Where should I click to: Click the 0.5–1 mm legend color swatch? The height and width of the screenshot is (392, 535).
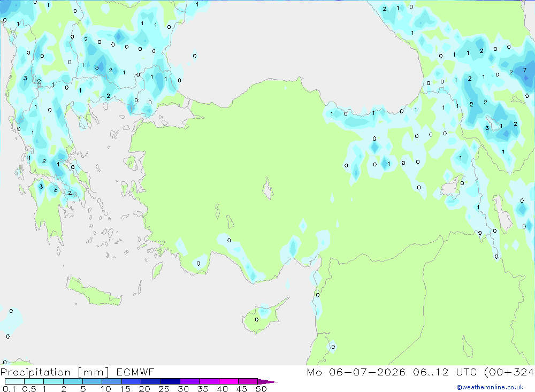(x=34, y=381)
